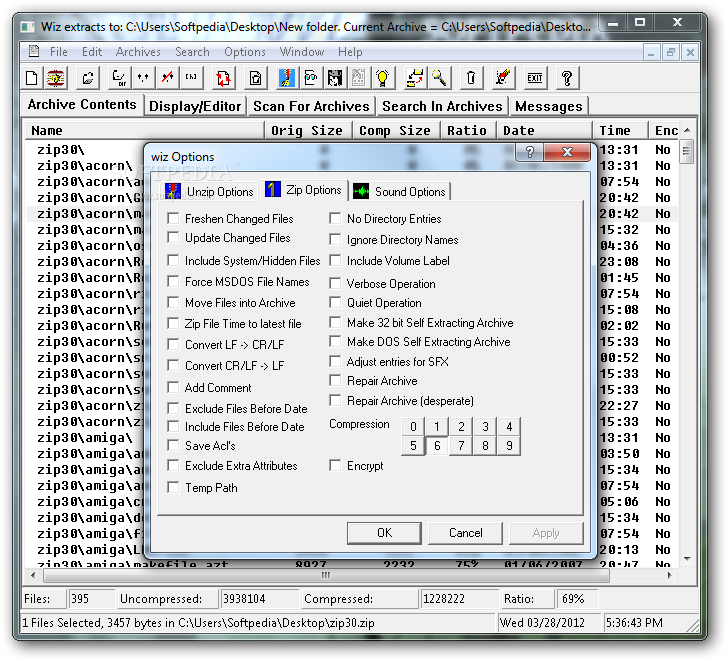Click the magnifying glass search toolbar icon
The width and height of the screenshot is (728, 661).
coord(439,78)
